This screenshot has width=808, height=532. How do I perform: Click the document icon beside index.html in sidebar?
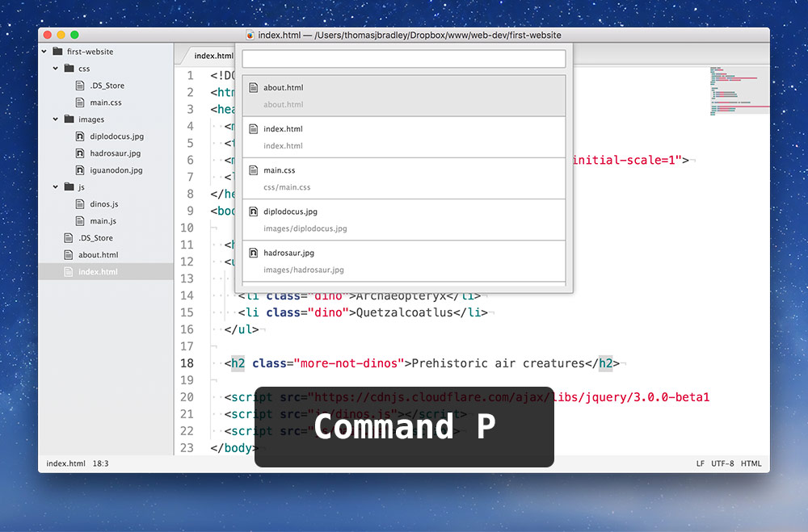(69, 271)
